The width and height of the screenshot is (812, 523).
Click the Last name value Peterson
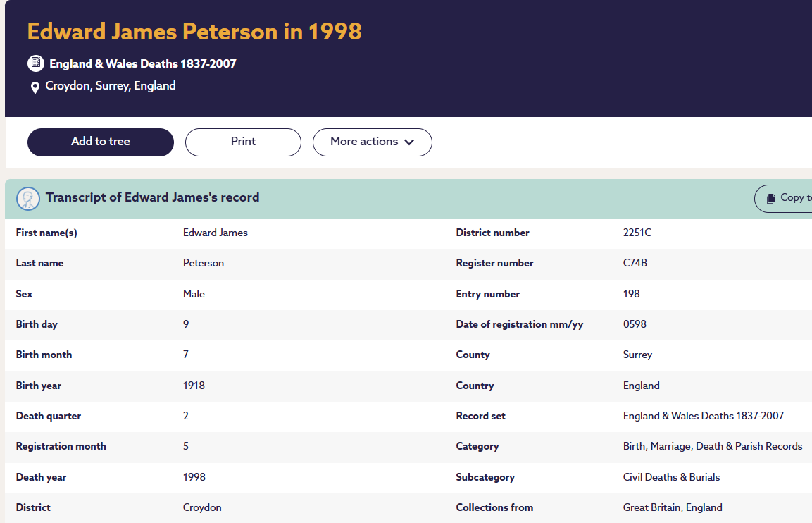204,263
